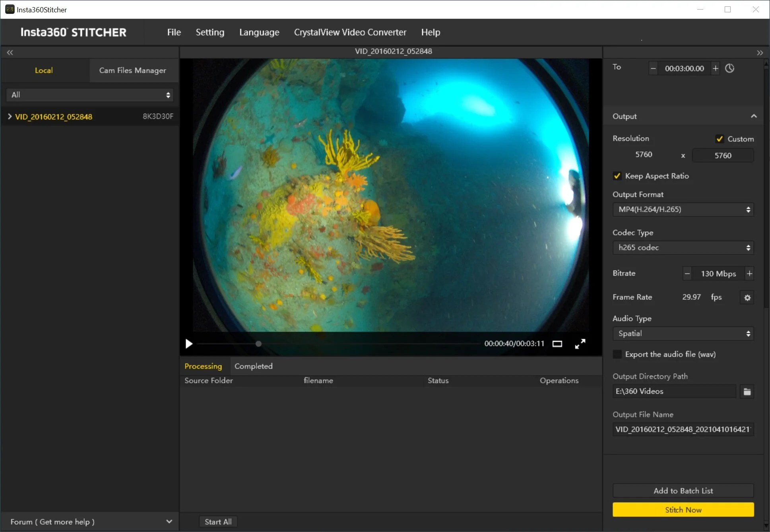Click the Stitch Now button
This screenshot has height=532, width=770.
[x=683, y=510]
